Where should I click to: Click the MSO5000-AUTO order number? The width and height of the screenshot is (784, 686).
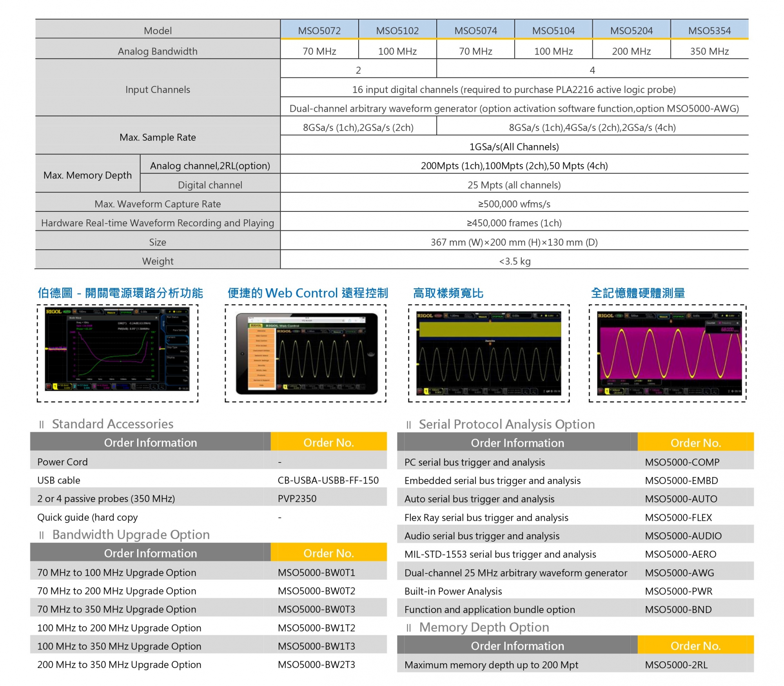681,499
